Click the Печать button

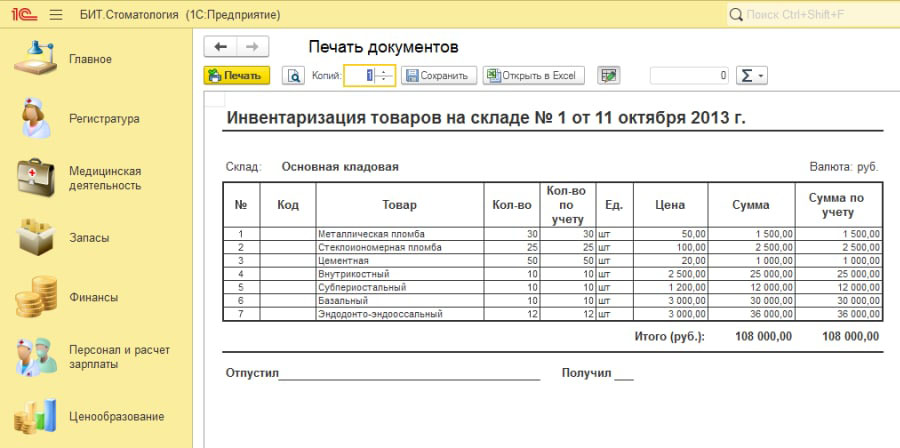(236, 75)
